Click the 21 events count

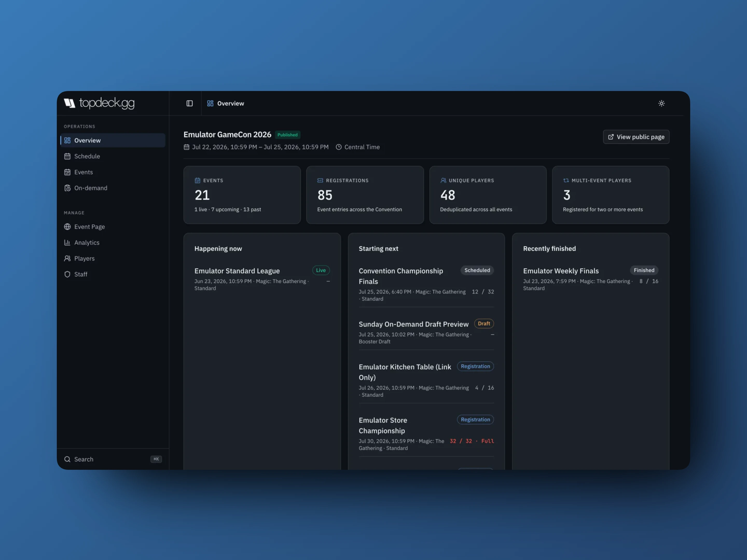tap(202, 195)
